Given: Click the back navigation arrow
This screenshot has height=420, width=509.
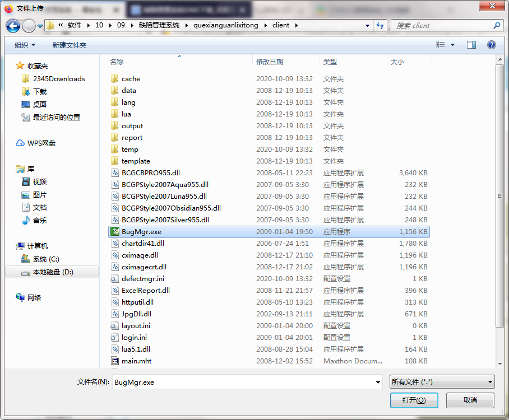Looking at the screenshot, I should point(13,26).
